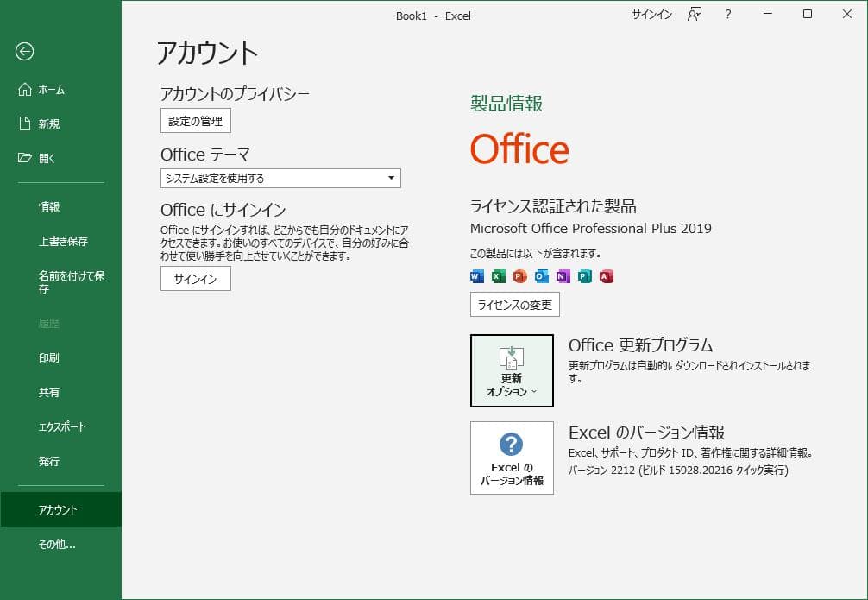Click the OneNote product icon
868x600 pixels.
561,276
